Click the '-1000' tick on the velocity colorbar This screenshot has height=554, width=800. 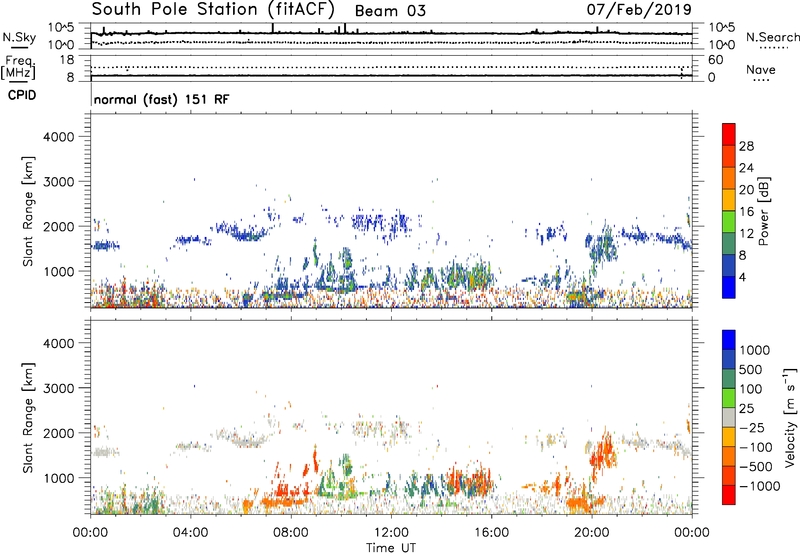(x=760, y=486)
